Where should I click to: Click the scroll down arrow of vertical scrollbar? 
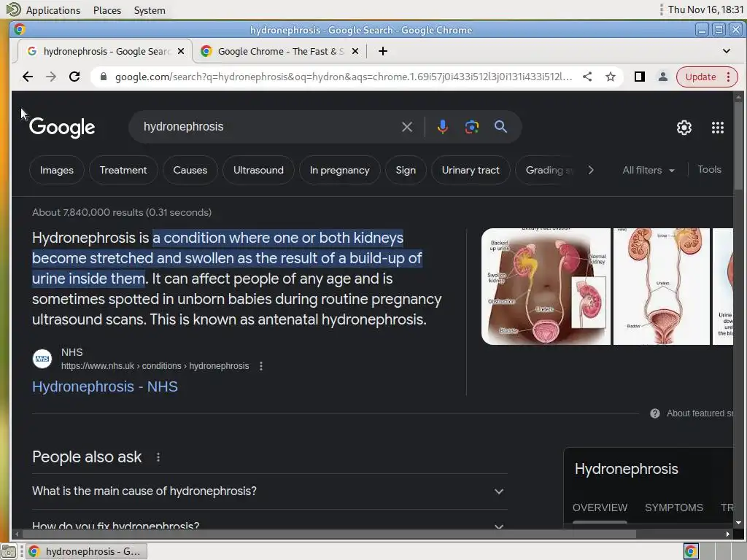pos(738,523)
